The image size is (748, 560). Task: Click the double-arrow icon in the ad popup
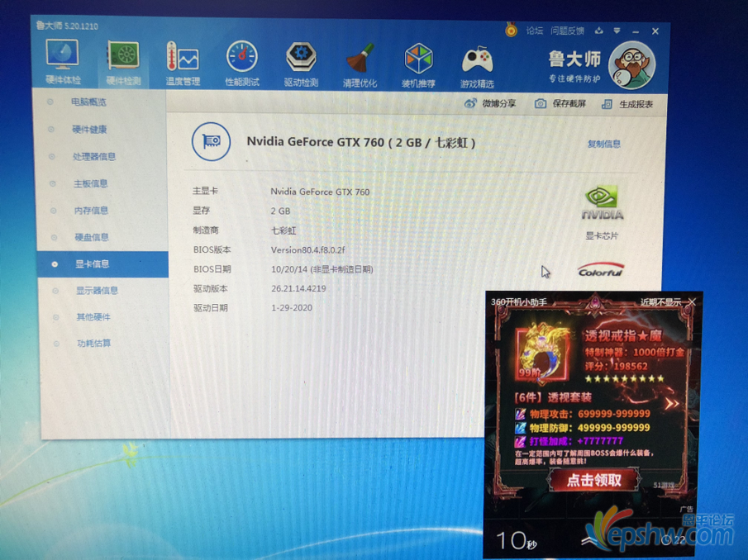click(672, 404)
